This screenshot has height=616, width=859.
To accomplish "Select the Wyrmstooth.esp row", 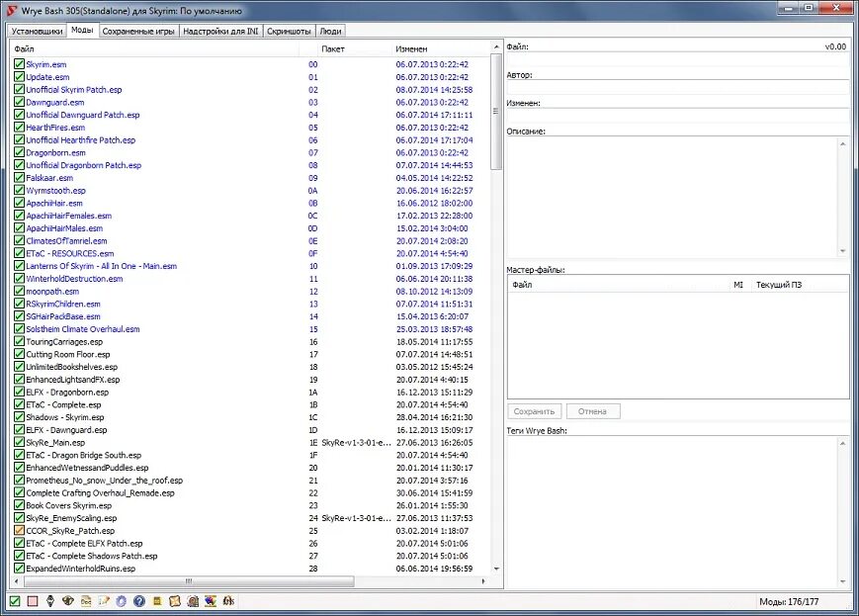I will [x=251, y=190].
